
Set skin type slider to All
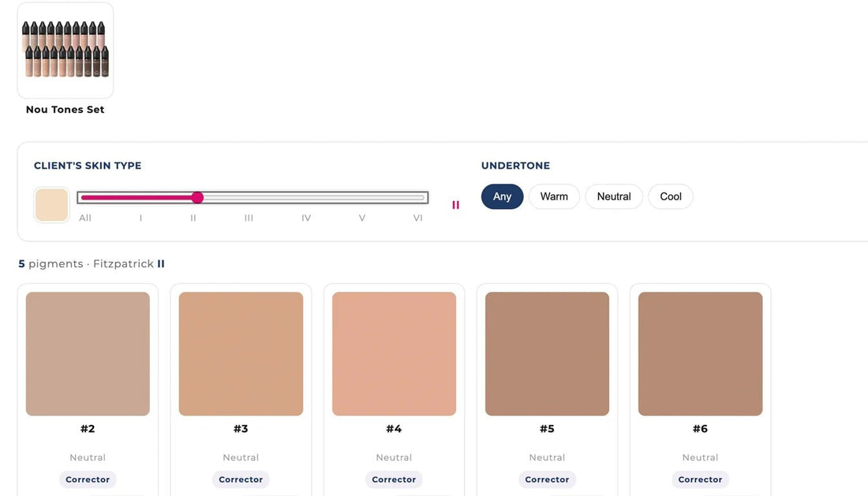coord(85,218)
